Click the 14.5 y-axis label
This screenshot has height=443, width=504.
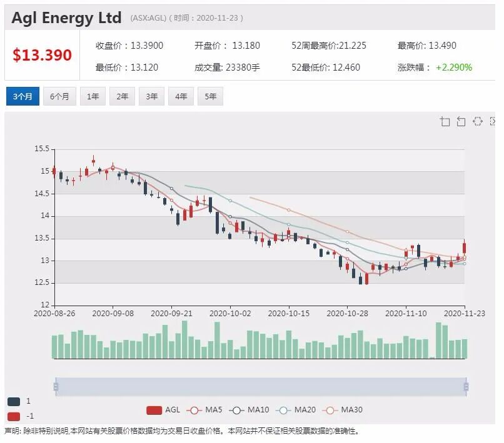pos(42,194)
